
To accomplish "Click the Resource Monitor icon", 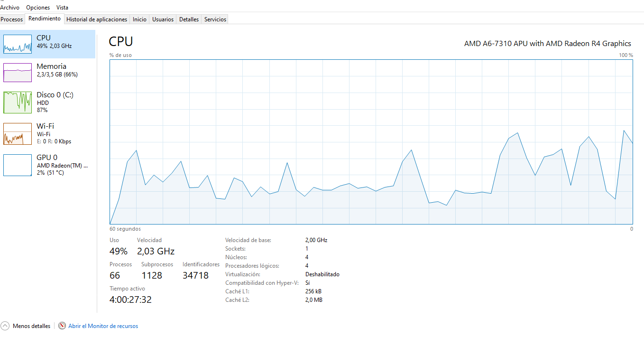I will pyautogui.click(x=62, y=326).
